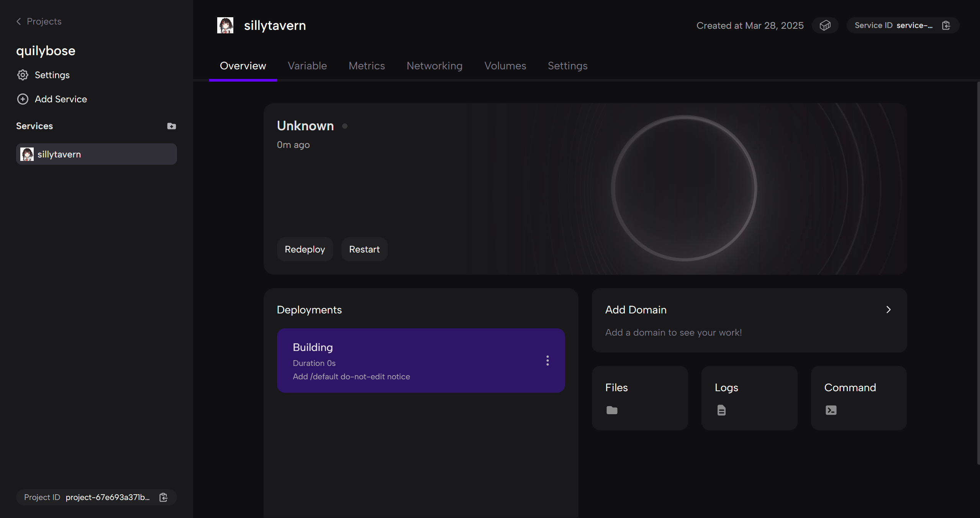The height and width of the screenshot is (518, 980).
Task: Click the Restart button
Action: click(x=364, y=249)
